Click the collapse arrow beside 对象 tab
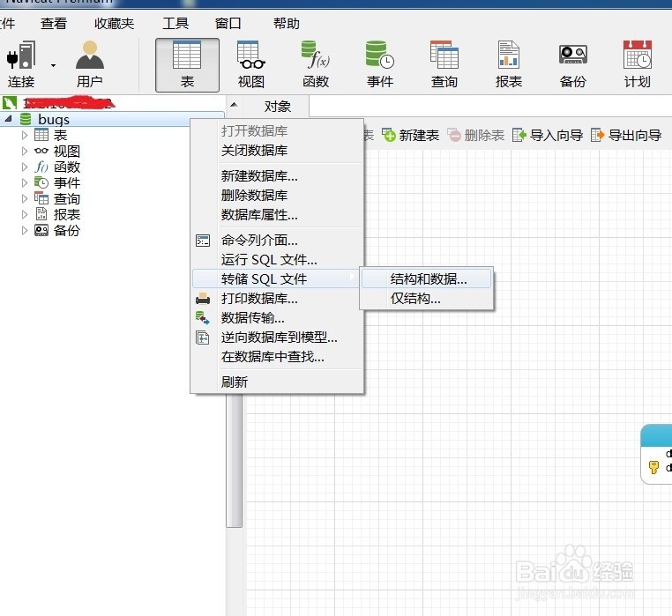This screenshot has width=672, height=616. [234, 105]
